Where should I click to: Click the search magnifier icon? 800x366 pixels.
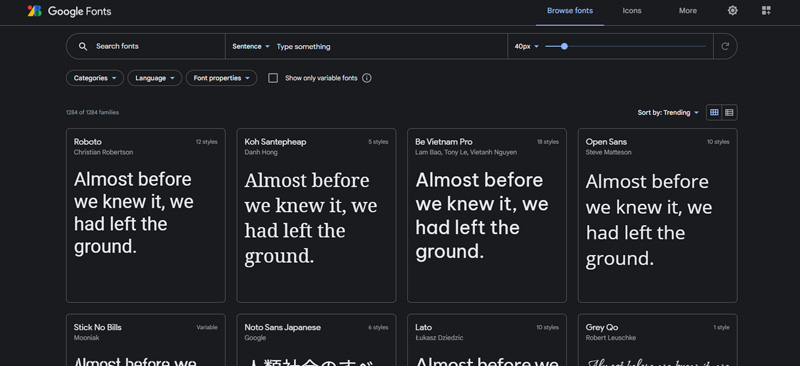[83, 46]
